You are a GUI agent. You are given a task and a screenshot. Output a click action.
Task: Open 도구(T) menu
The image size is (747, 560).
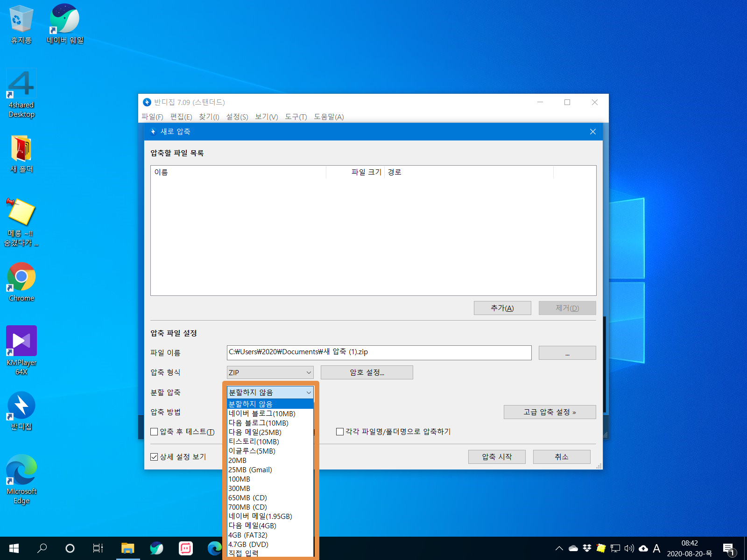pyautogui.click(x=296, y=117)
